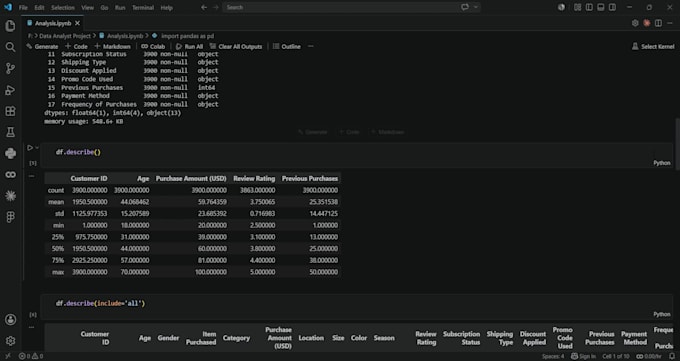Select Spaces: 4 indentation setting
Screen dimensions: 680x361
553,356
